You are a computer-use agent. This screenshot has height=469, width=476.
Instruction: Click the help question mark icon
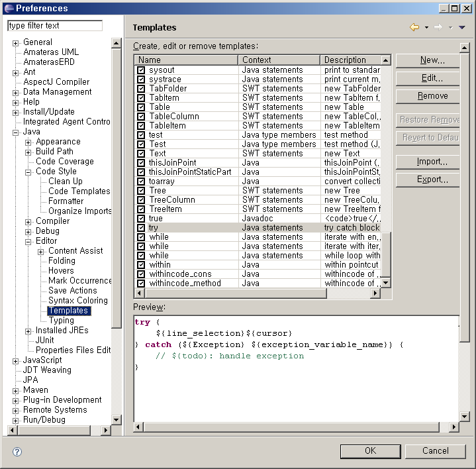click(x=17, y=451)
